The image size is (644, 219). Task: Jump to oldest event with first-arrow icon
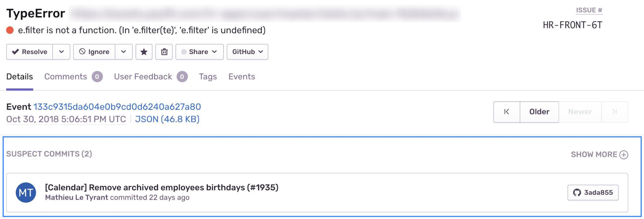[x=507, y=112]
